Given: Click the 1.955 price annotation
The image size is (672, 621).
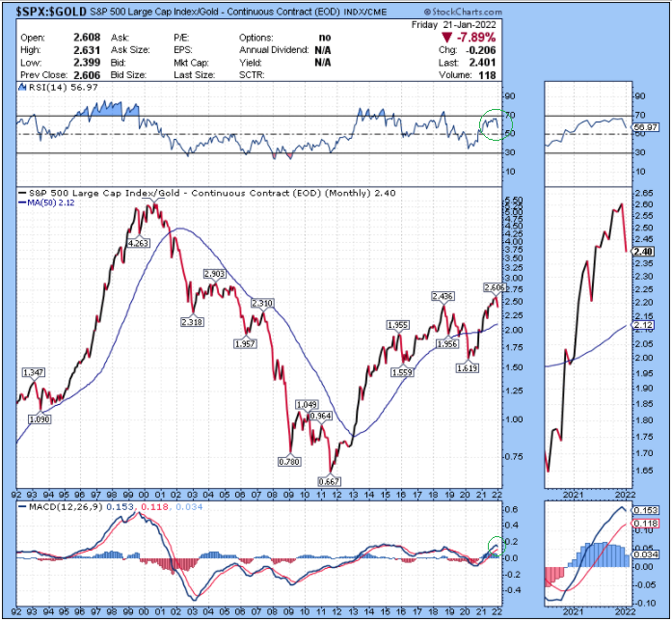Looking at the screenshot, I should coord(397,325).
